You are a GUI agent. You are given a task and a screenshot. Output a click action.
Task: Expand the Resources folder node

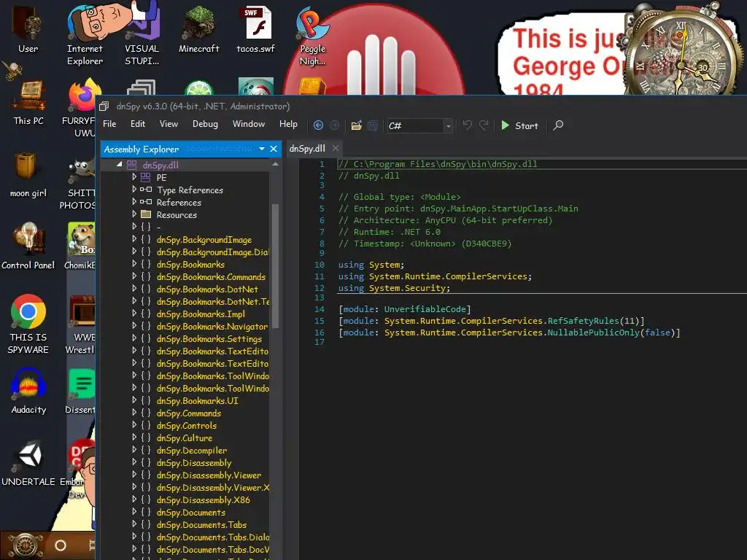coord(134,214)
